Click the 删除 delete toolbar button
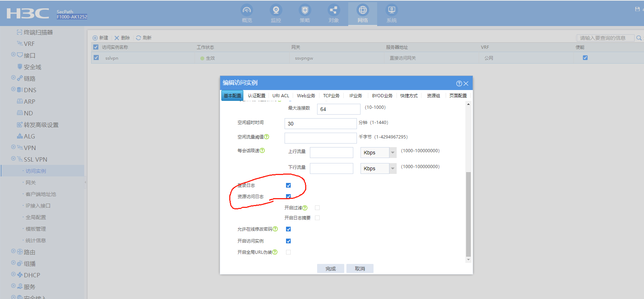 (122, 38)
